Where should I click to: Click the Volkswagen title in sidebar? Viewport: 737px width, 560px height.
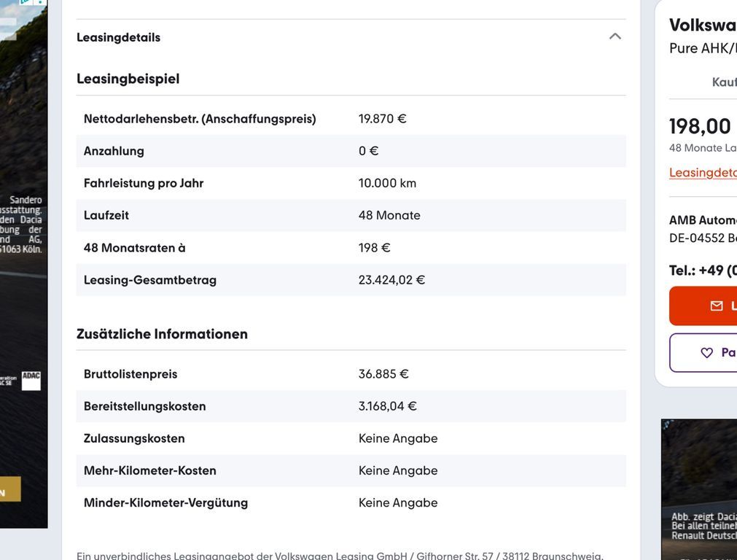(703, 25)
